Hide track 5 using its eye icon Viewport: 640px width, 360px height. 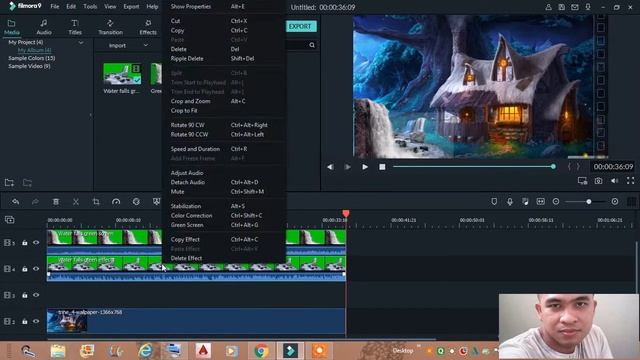(36, 243)
